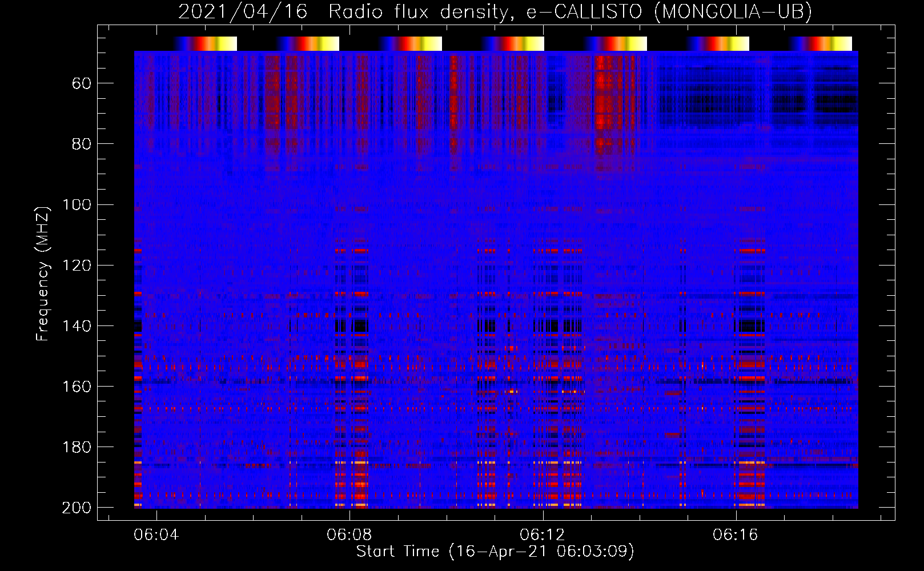Click the 120 frequency axis label
This screenshot has width=924, height=571.
pos(77,266)
